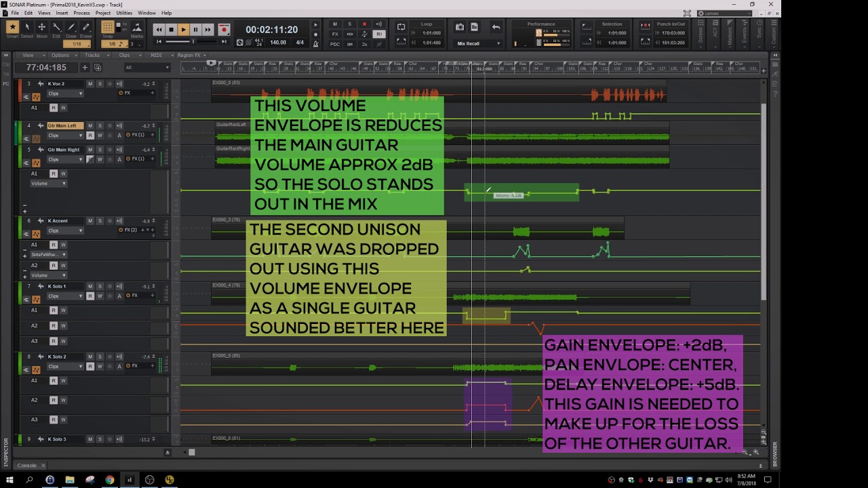The width and height of the screenshot is (868, 488).
Task: Open the File menu
Action: [x=15, y=13]
